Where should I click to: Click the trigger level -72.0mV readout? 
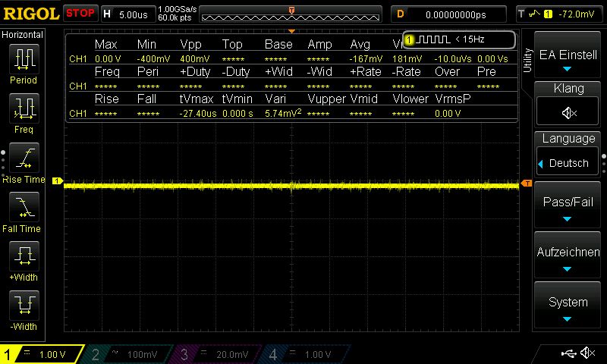(576, 14)
